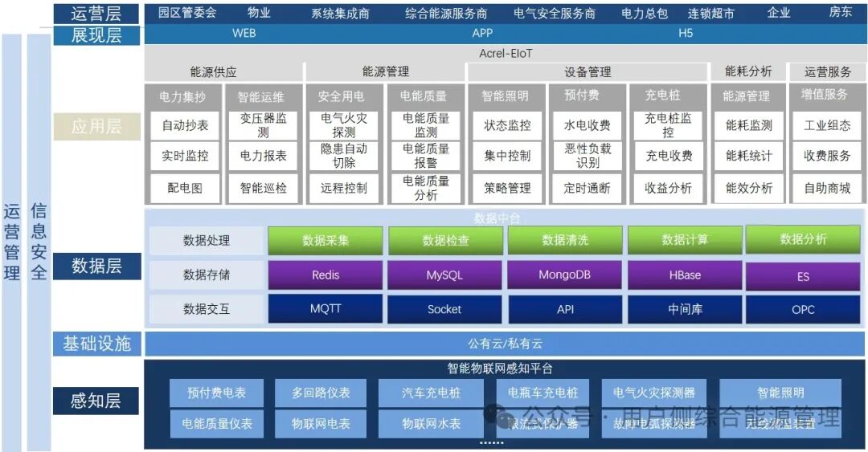Select the 定时通断 cell

588,188
